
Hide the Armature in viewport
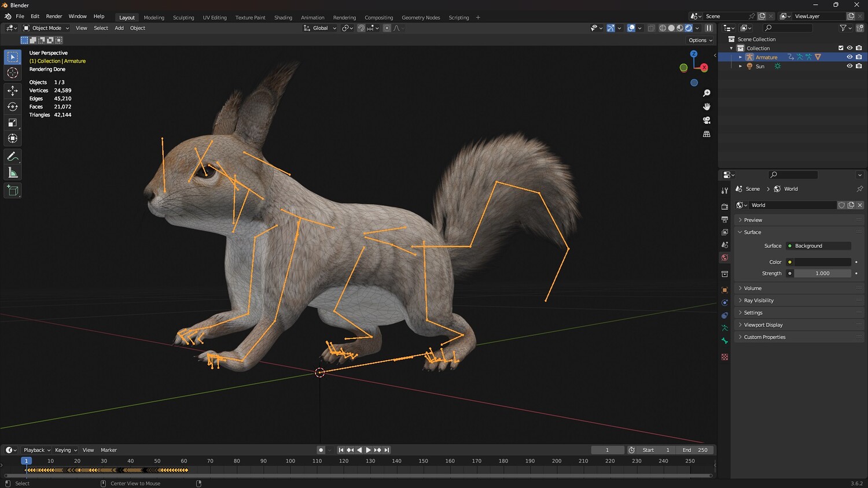pos(849,57)
